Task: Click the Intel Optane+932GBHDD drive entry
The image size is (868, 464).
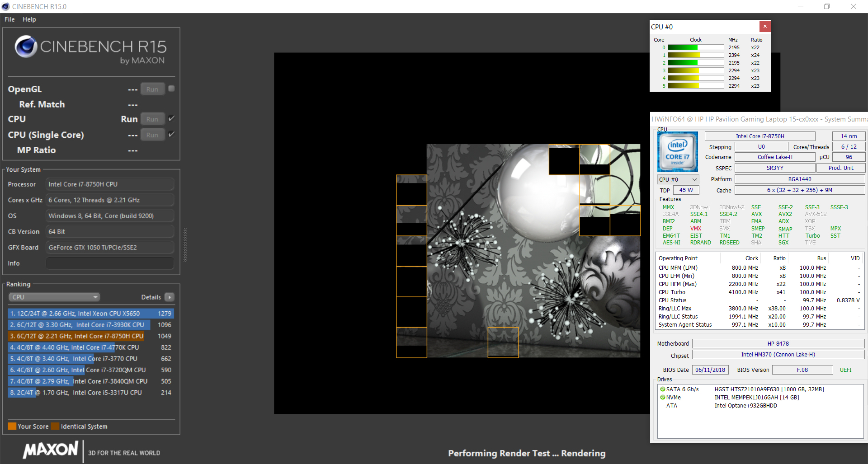Action: [x=745, y=406]
